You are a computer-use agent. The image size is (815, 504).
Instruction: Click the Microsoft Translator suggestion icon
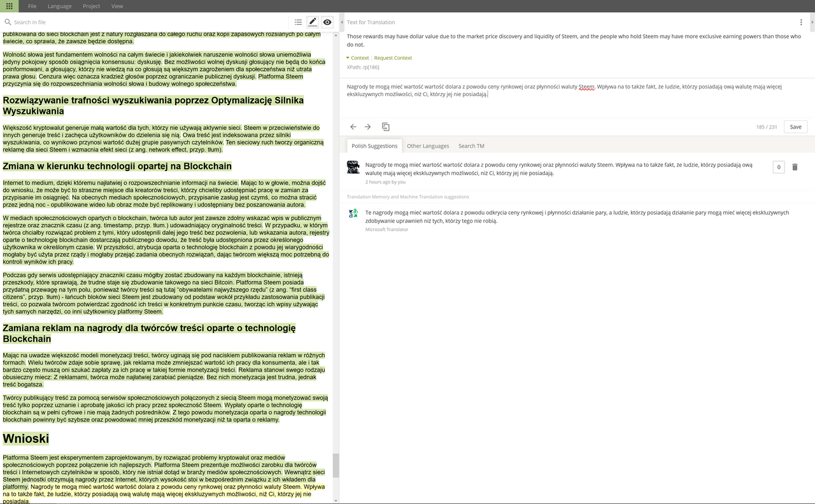click(353, 213)
